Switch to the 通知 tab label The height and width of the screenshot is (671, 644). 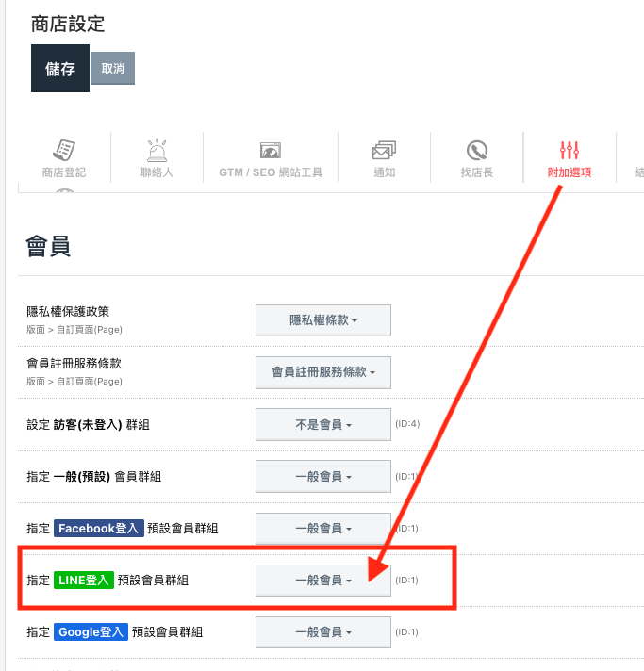(x=384, y=172)
